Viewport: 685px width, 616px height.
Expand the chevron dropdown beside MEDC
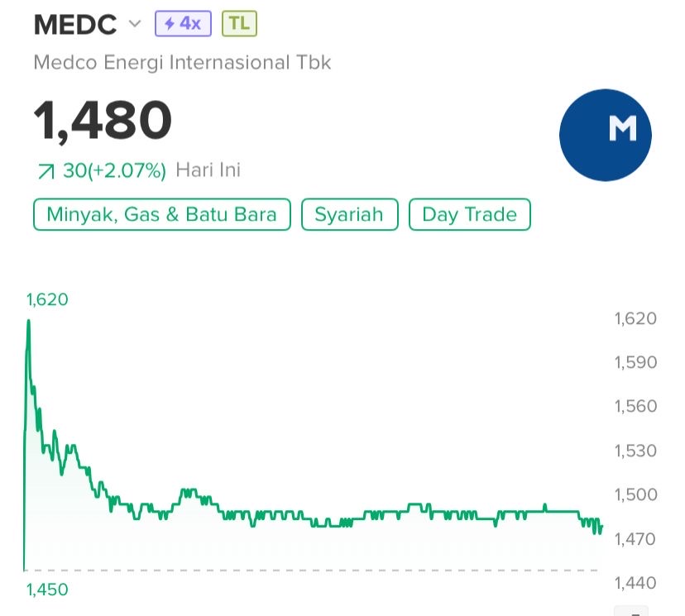pyautogui.click(x=135, y=24)
